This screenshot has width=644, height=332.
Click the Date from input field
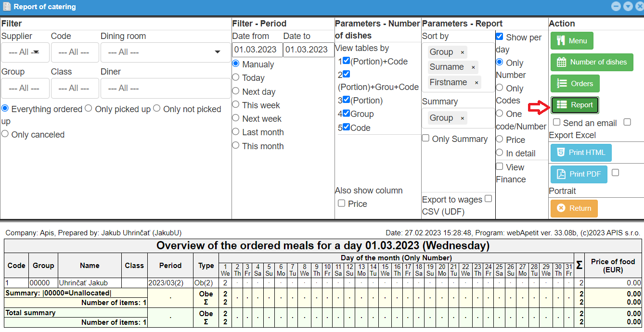[257, 50]
